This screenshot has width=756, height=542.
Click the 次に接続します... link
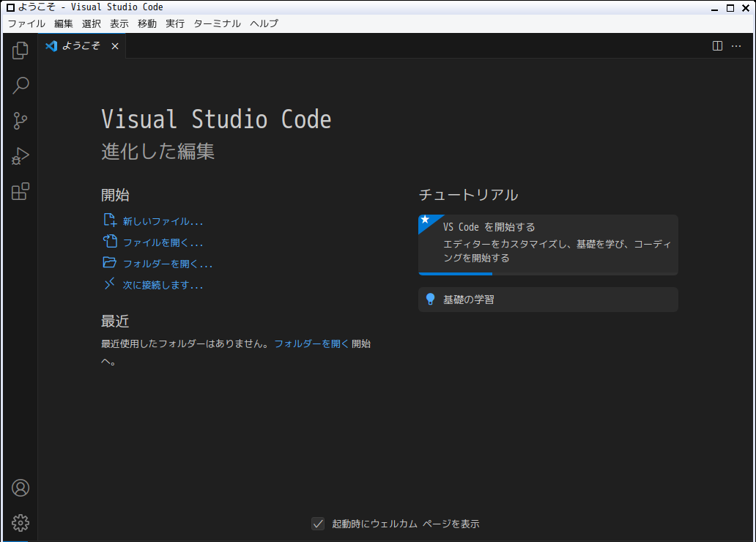tap(163, 285)
